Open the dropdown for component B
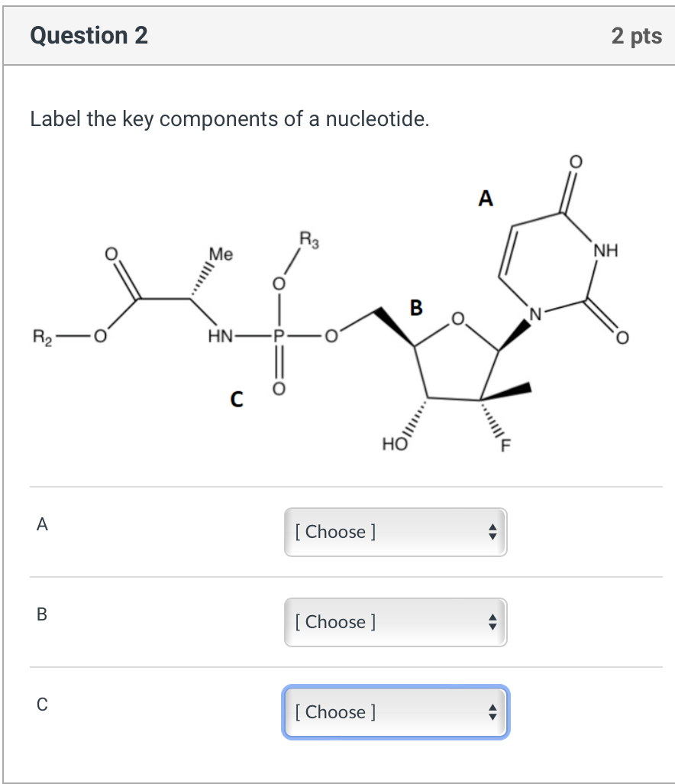Image resolution: width=675 pixels, height=784 pixels. [396, 622]
